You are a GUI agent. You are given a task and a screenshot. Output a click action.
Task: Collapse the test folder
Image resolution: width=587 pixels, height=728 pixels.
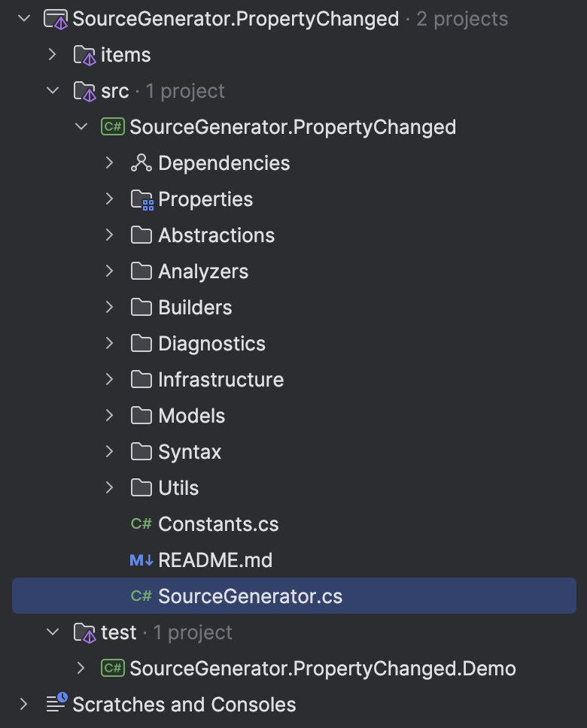pyautogui.click(x=52, y=632)
